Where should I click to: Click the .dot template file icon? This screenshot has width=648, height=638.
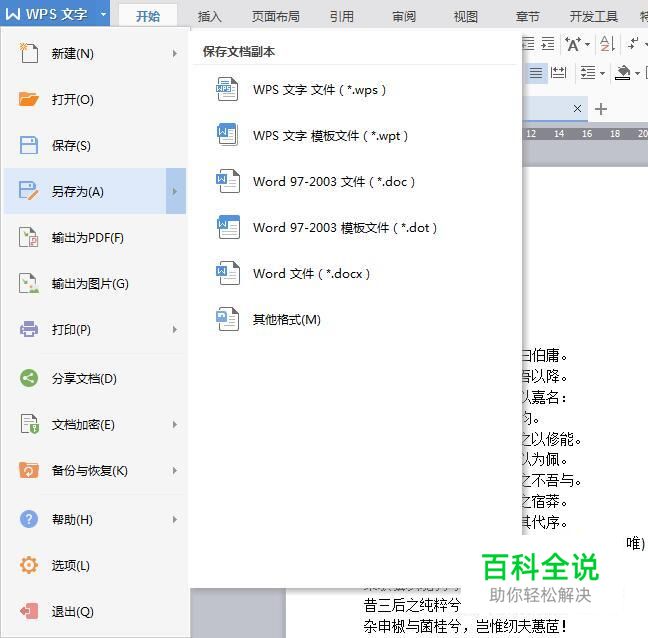(228, 227)
